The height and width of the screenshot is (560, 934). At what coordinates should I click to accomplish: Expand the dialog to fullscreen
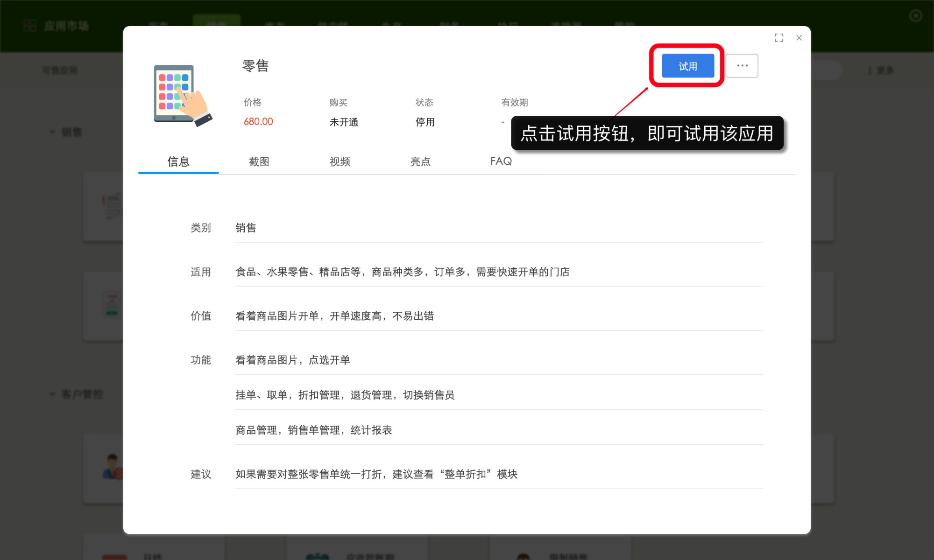779,38
